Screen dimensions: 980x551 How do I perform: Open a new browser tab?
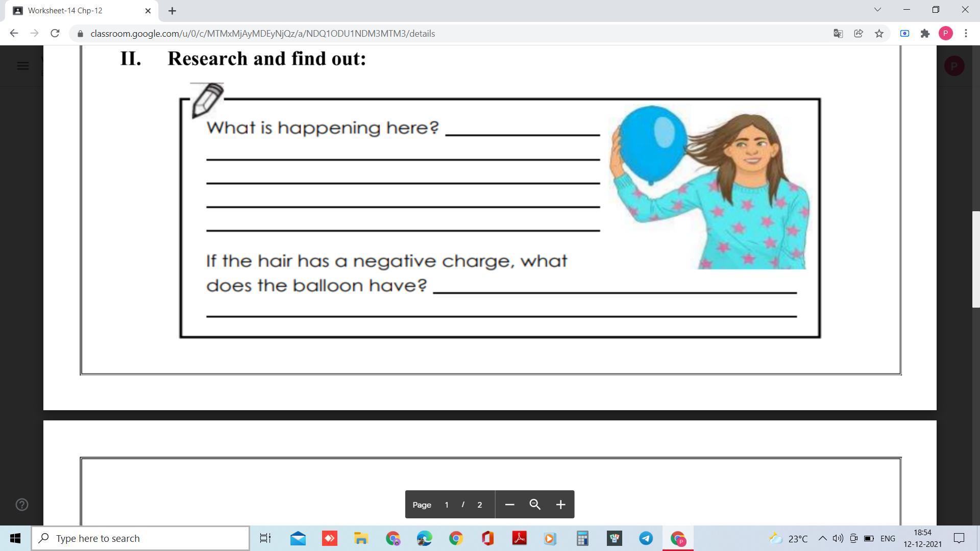click(172, 11)
